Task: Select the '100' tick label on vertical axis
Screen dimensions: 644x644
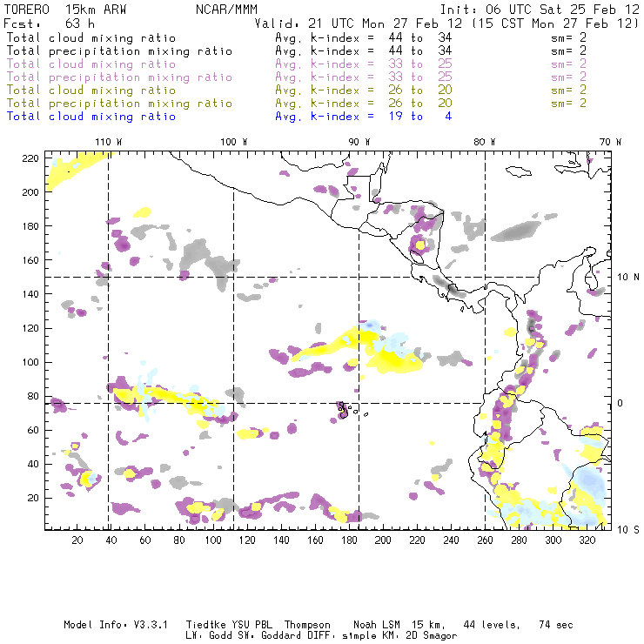Action: 30,362
